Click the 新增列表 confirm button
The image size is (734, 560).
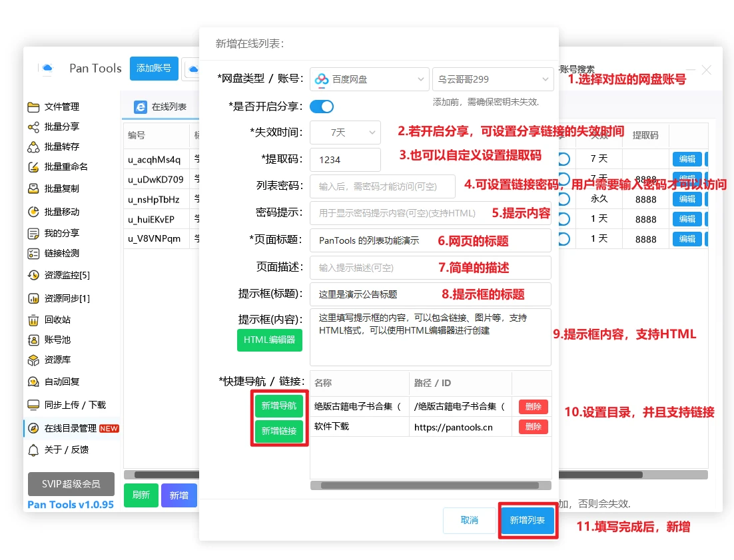pyautogui.click(x=528, y=520)
